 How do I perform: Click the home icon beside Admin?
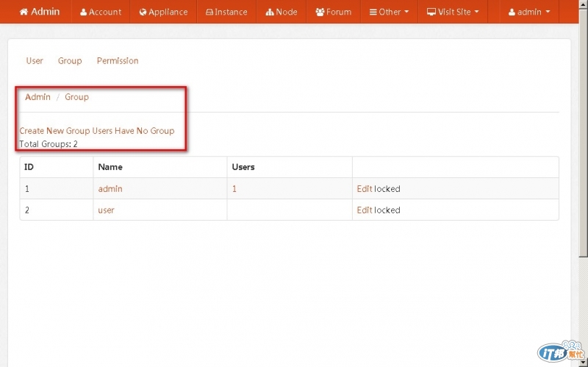click(x=24, y=12)
